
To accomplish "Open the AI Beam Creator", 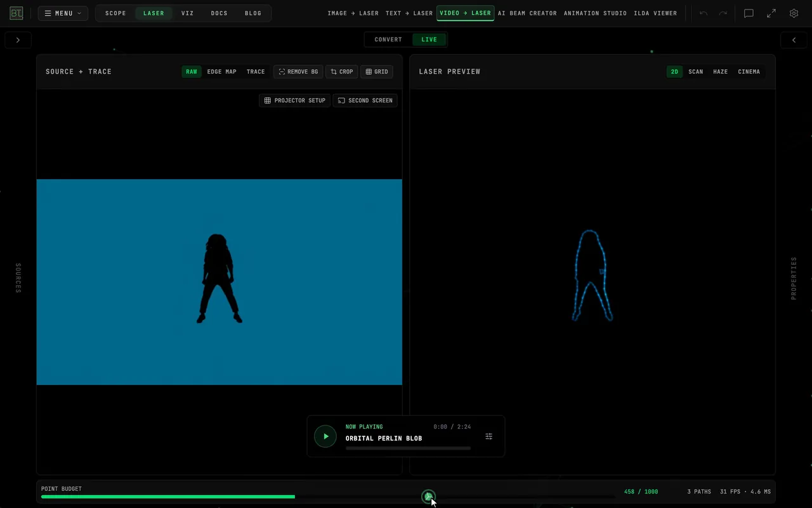I will coord(527,13).
